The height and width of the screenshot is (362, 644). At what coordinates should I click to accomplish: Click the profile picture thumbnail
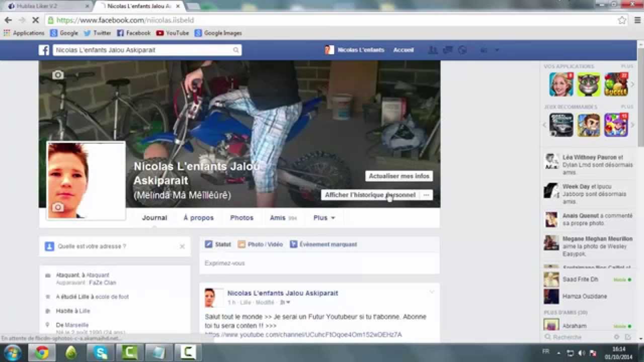click(x=86, y=180)
